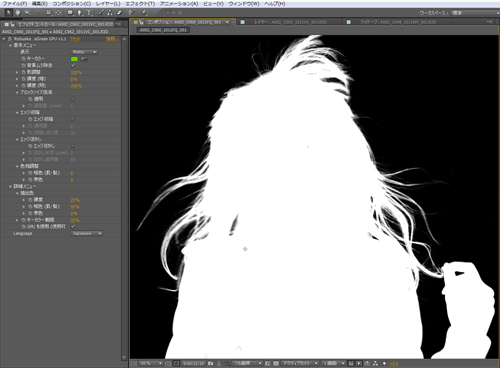Select the Eraser tool
The width and height of the screenshot is (500, 368).
pyautogui.click(x=119, y=13)
